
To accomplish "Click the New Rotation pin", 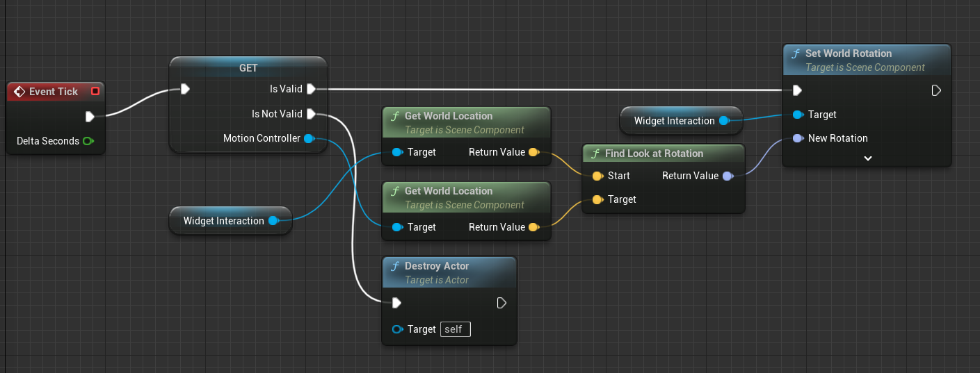I will [797, 138].
